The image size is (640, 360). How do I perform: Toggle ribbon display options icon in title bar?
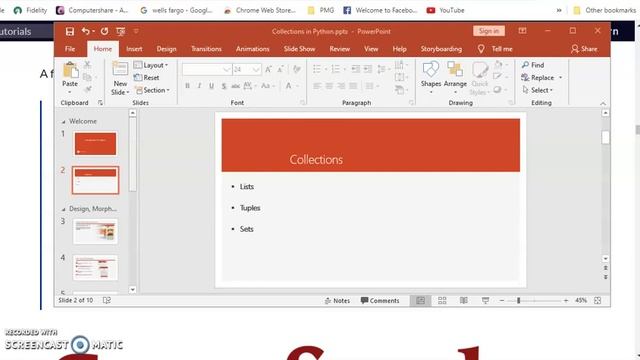click(522, 31)
